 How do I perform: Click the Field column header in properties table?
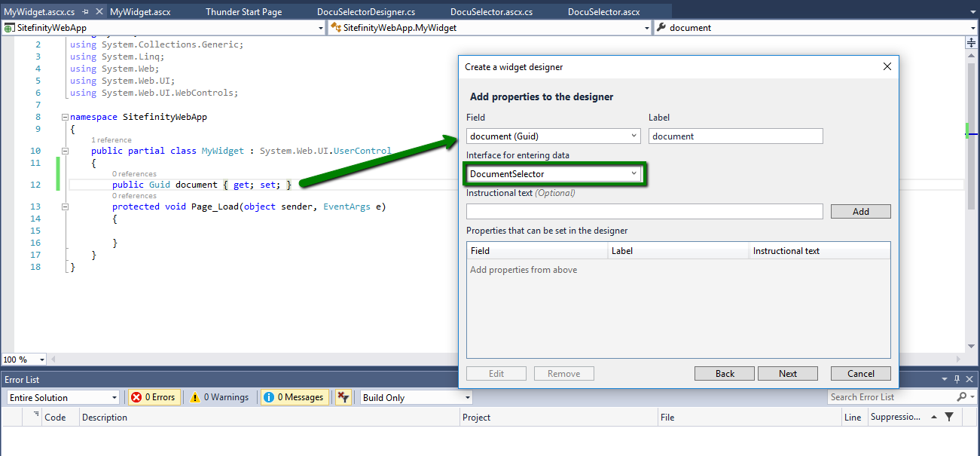coord(537,251)
